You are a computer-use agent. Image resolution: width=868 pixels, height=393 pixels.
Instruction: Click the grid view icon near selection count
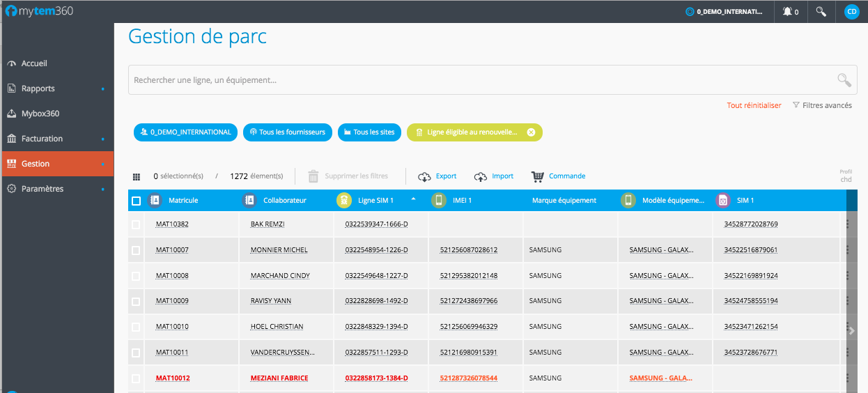pos(137,176)
